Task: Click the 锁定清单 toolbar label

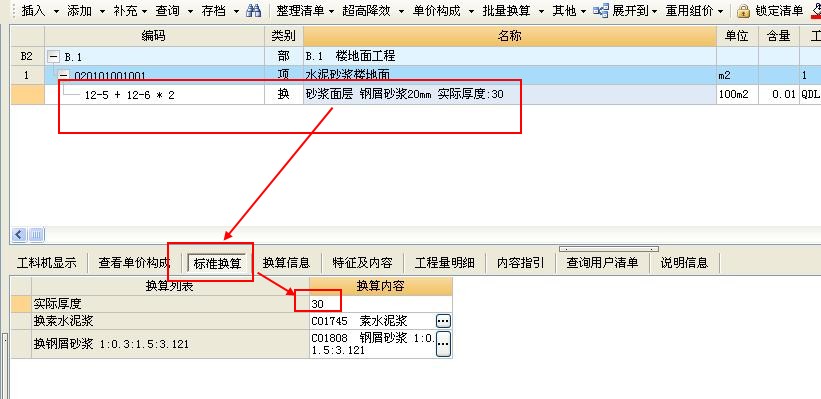Action: tap(780, 10)
